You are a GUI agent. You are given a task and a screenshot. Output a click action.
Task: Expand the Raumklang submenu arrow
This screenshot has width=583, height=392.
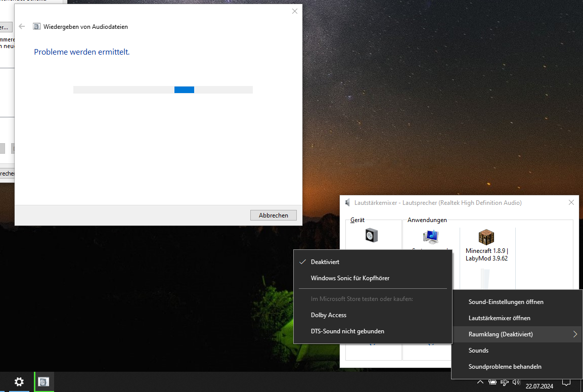(x=575, y=334)
